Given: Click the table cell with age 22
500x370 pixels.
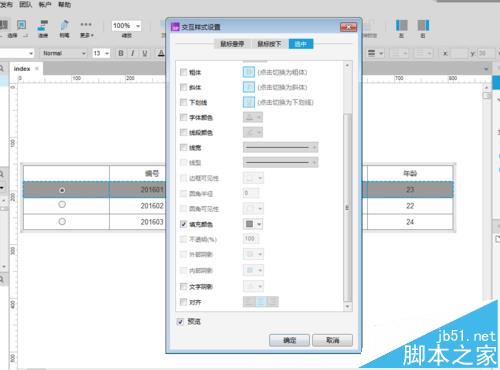Looking at the screenshot, I should pyautogui.click(x=410, y=206).
